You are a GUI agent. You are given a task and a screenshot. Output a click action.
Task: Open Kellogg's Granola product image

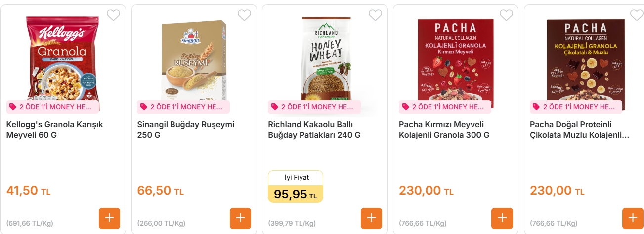63,59
